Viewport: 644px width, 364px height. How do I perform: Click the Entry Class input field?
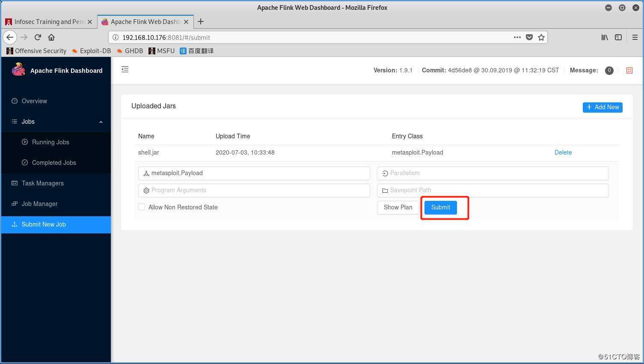tap(254, 173)
